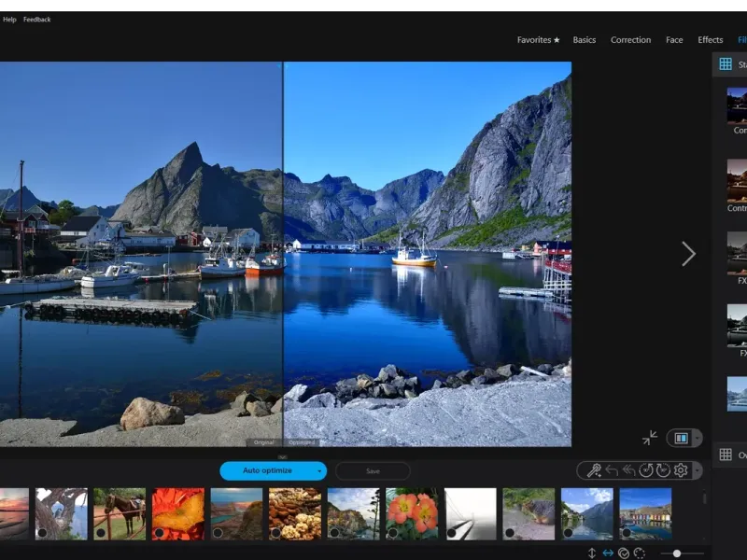The width and height of the screenshot is (747, 560).
Task: Click the double-arrow undo all icon
Action: point(628,470)
